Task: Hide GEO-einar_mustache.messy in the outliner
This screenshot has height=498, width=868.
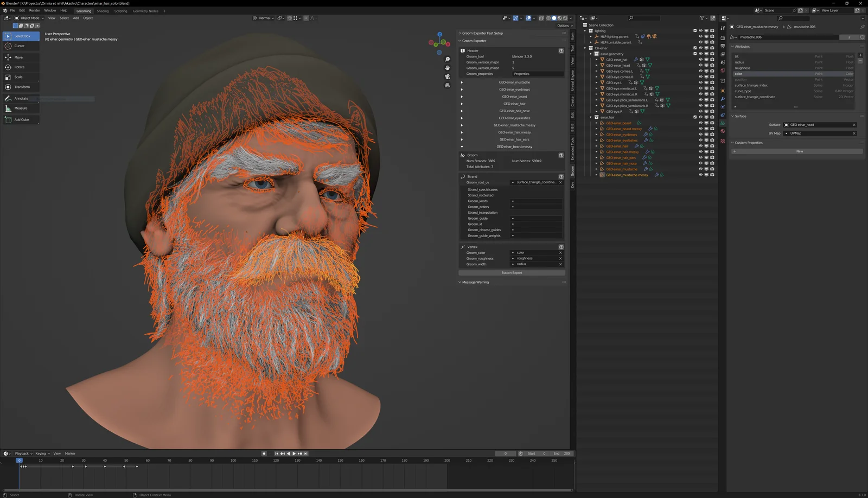Action: coord(700,175)
